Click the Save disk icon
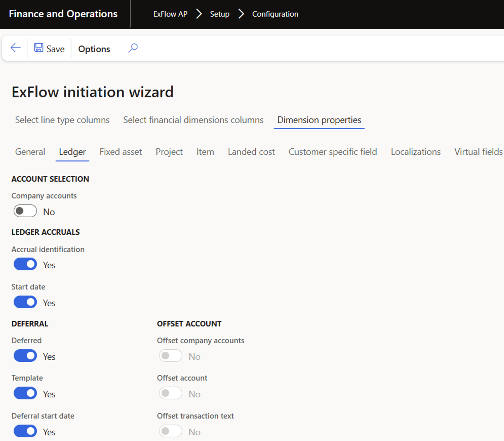The height and width of the screenshot is (441, 504). point(39,48)
